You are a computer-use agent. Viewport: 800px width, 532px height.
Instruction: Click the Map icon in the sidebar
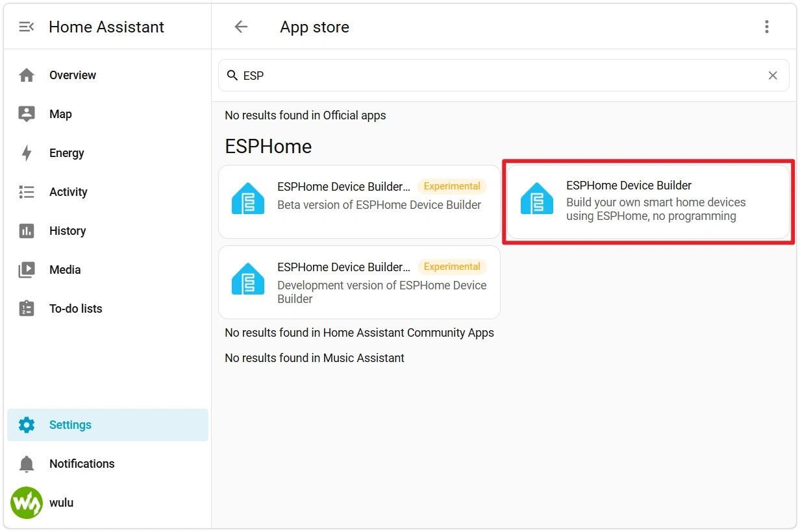point(27,114)
